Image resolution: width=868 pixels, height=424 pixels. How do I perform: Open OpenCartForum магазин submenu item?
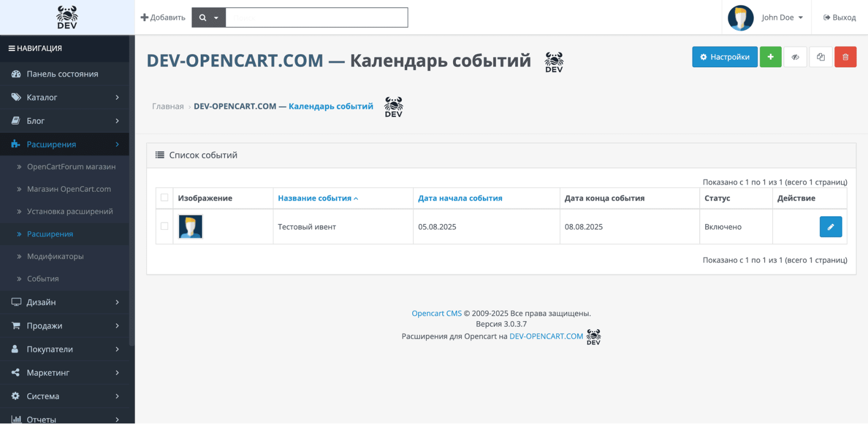65,166
